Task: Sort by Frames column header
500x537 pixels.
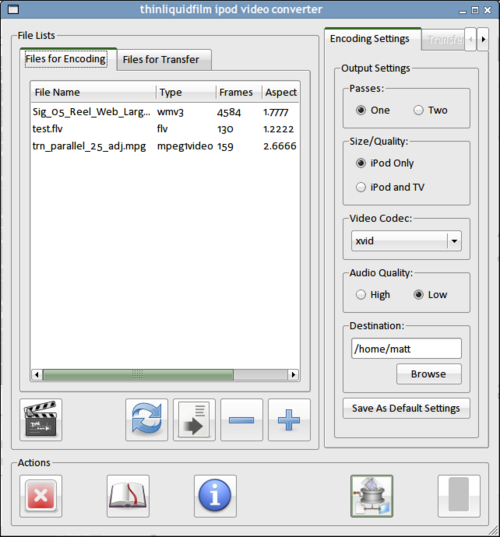Action: (x=239, y=92)
